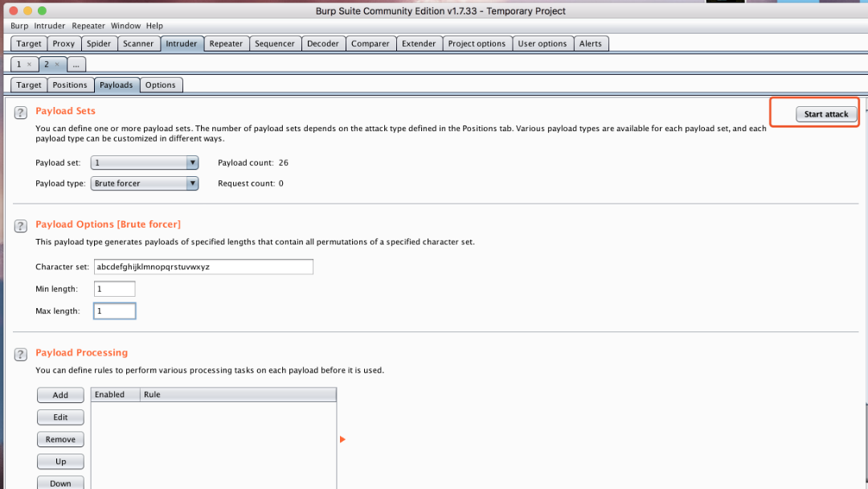Click the Enabled column header
This screenshot has height=489, width=868.
pyautogui.click(x=116, y=394)
